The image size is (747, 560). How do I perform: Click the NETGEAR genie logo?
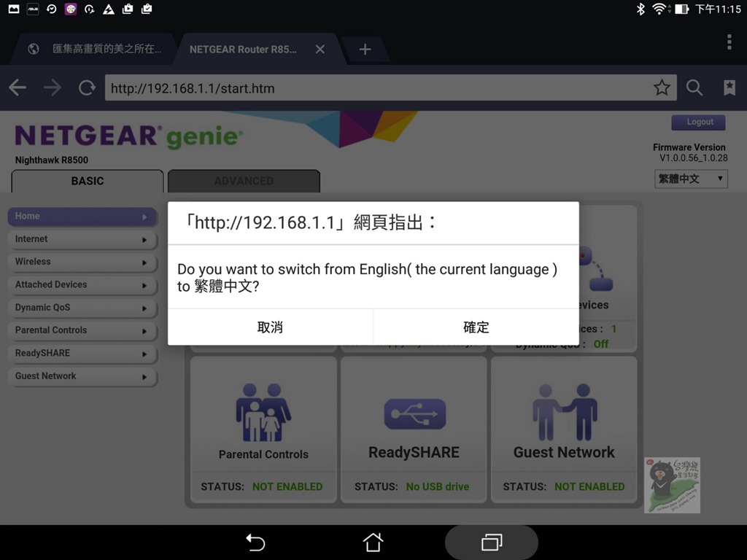coord(128,136)
